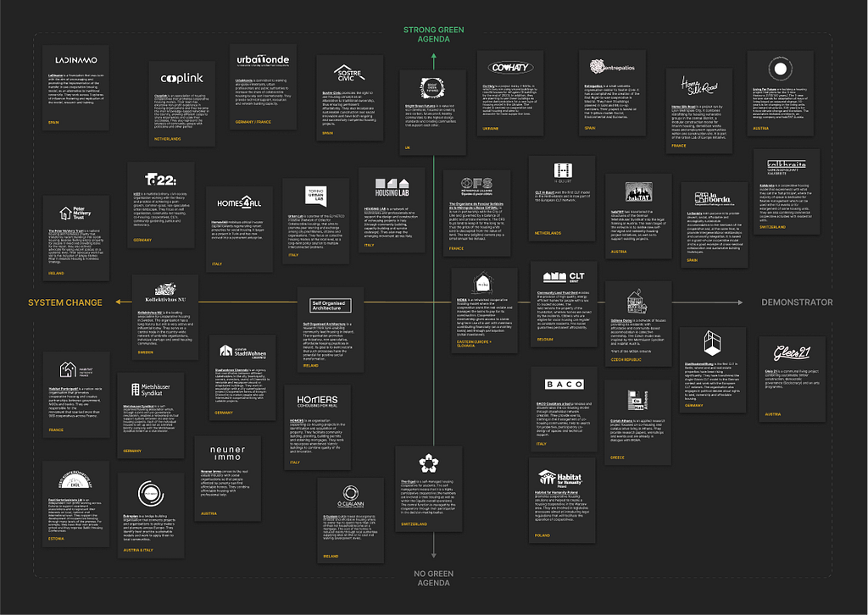Click GERMANY / FRANCE label on urbamonde card
The height and width of the screenshot is (615, 868).
click(253, 122)
